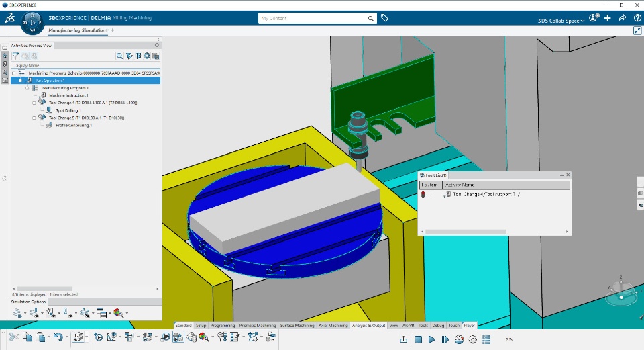The height and width of the screenshot is (350, 644).
Task: Close the Fault List dialog
Action: coord(568,175)
